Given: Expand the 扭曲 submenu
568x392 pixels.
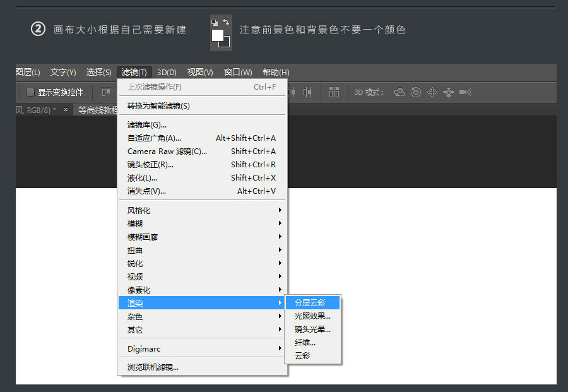Looking at the screenshot, I should pyautogui.click(x=202, y=250).
